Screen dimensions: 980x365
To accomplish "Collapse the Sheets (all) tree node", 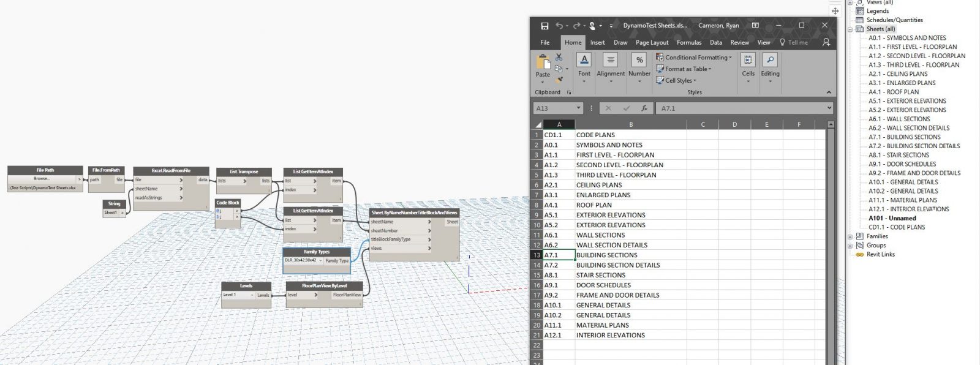I will 850,29.
